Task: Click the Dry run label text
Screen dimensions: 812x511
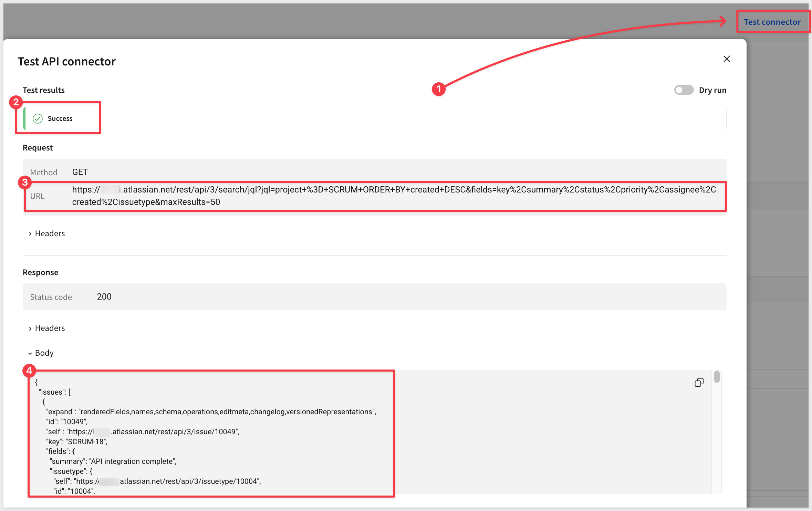Action: point(712,90)
